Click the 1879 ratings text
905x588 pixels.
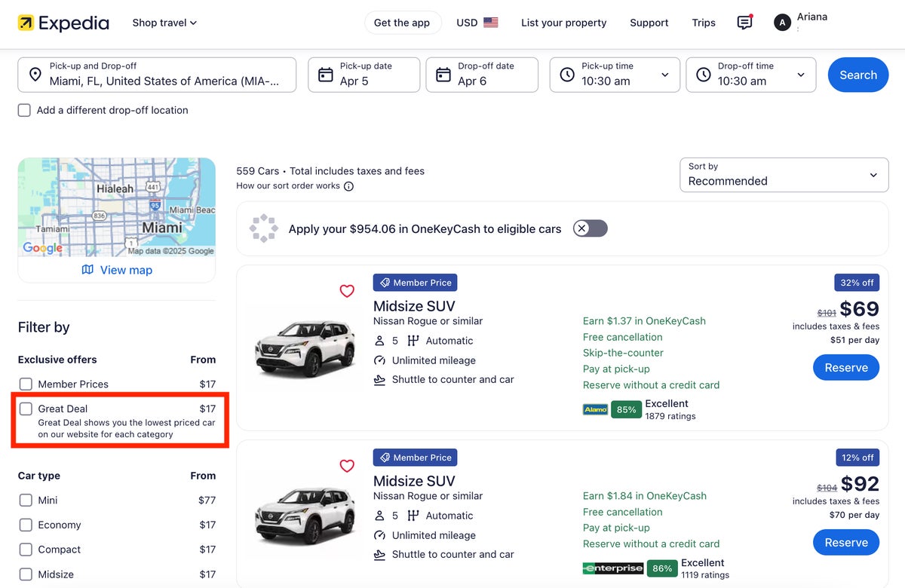click(x=670, y=416)
